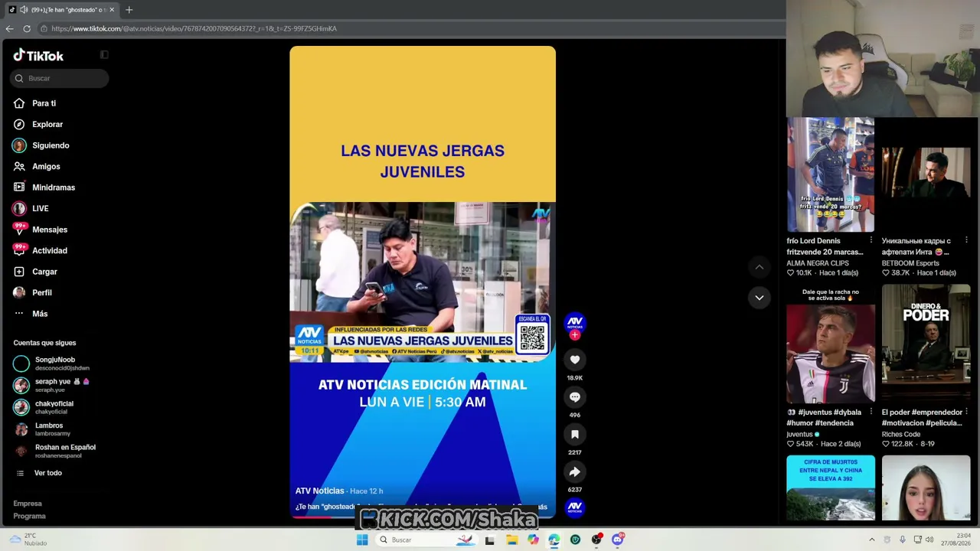
Task: Open SongjuNoob followed account
Action: 52,364
